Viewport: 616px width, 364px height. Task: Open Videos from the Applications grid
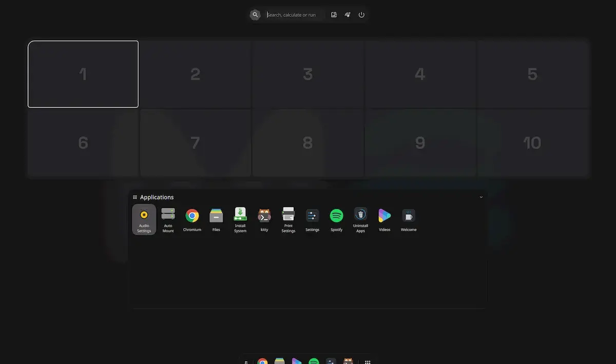(384, 219)
